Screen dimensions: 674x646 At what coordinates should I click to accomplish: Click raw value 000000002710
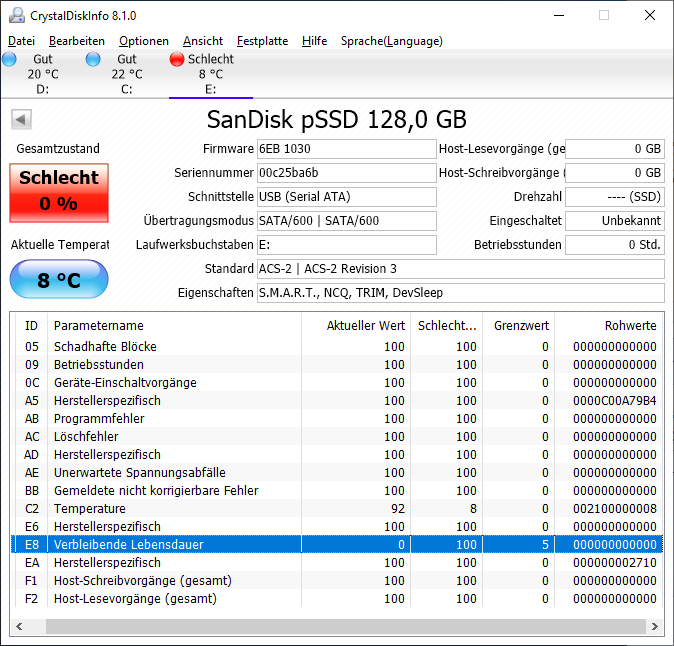tap(615, 563)
